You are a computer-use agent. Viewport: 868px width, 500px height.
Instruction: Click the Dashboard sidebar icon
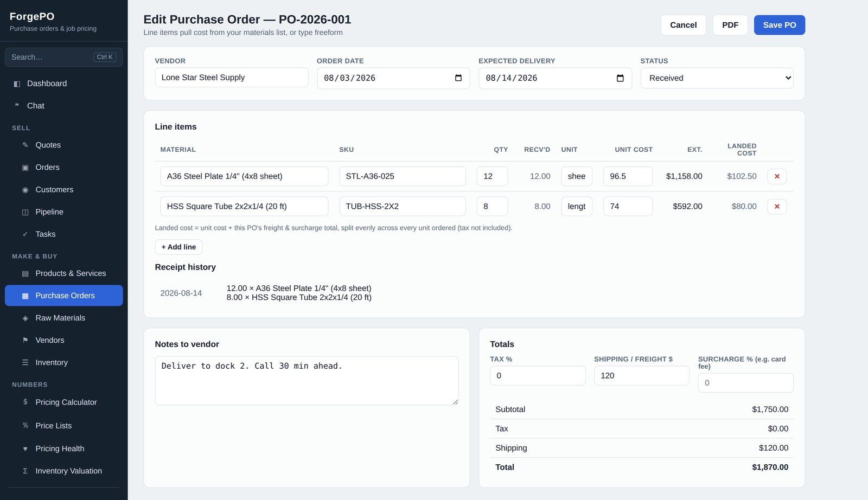click(x=17, y=84)
